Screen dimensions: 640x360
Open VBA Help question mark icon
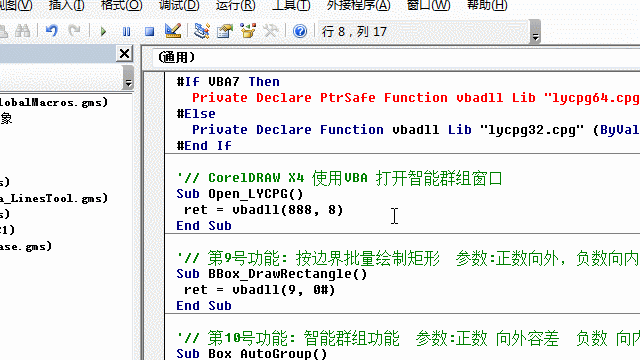pyautogui.click(x=300, y=31)
